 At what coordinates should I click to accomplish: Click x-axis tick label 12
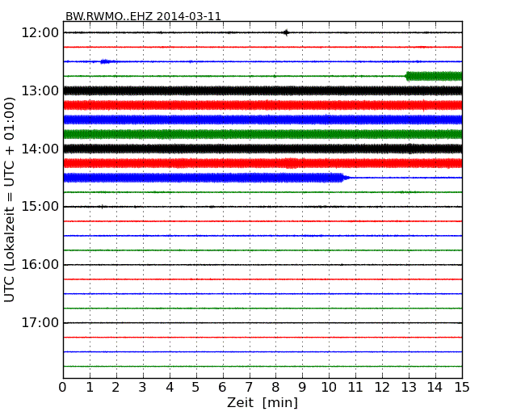(382, 388)
